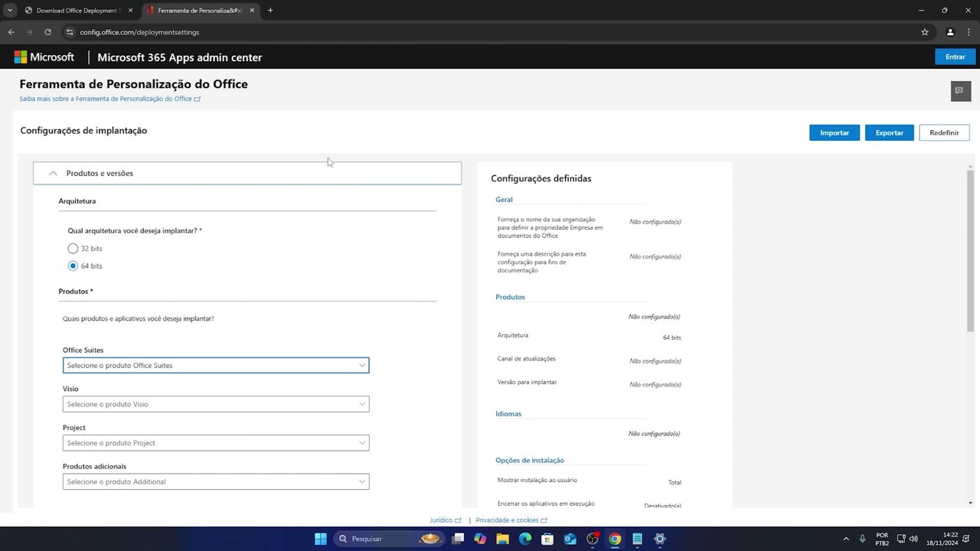Image resolution: width=980 pixels, height=551 pixels.
Task: Switch to the Download Office Deployment tab
Action: click(x=78, y=11)
